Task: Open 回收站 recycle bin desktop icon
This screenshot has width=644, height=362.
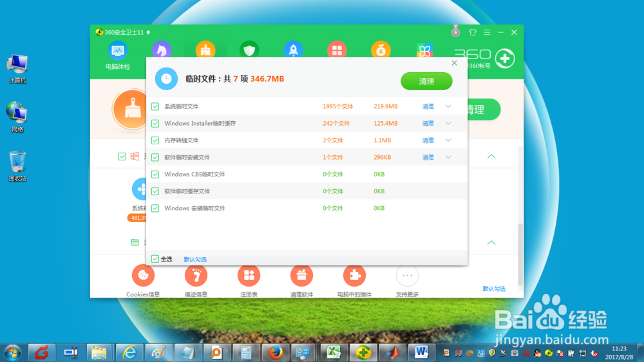Action: [17, 166]
